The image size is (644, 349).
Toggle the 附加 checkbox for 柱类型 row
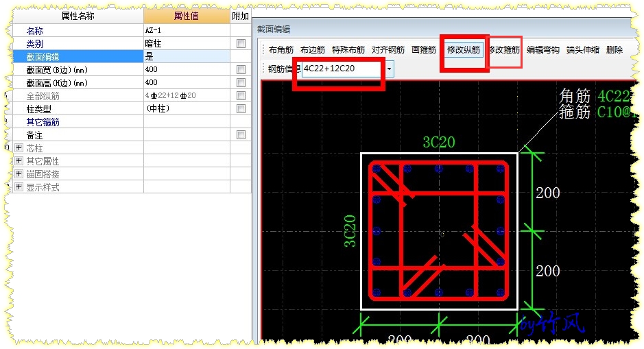coord(241,109)
